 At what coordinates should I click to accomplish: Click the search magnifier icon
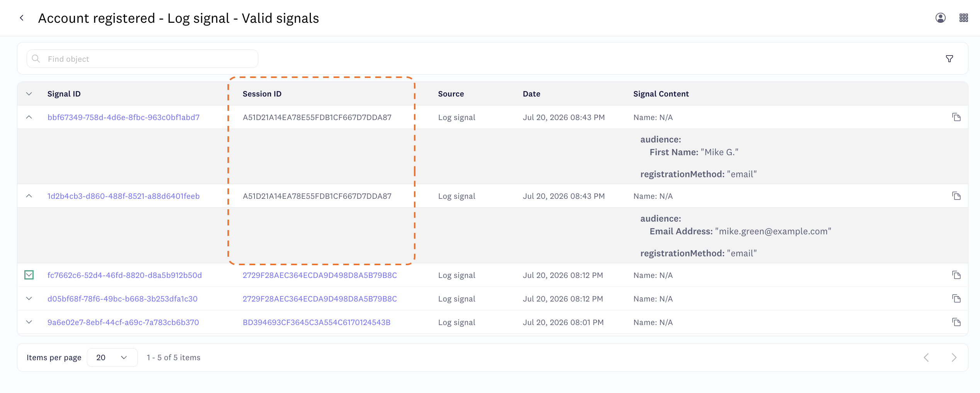pos(36,59)
